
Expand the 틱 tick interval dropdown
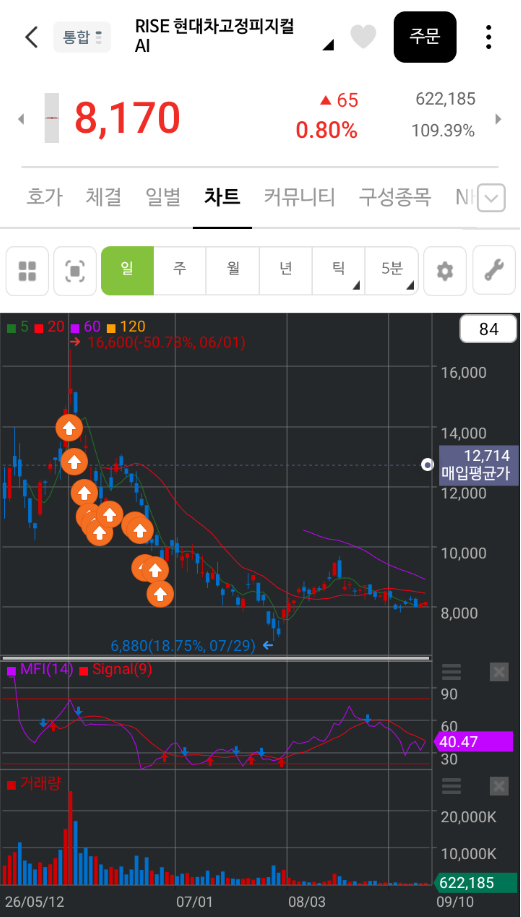pos(339,271)
